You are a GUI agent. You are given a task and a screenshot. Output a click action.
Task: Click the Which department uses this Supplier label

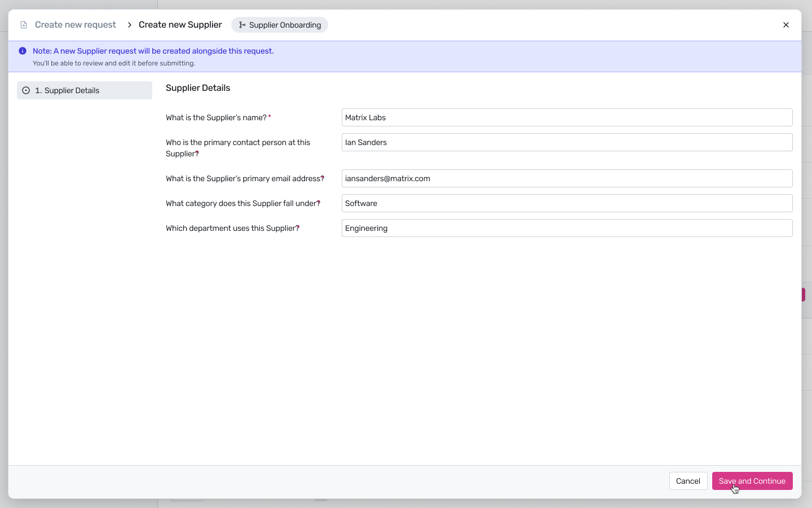[x=232, y=228]
